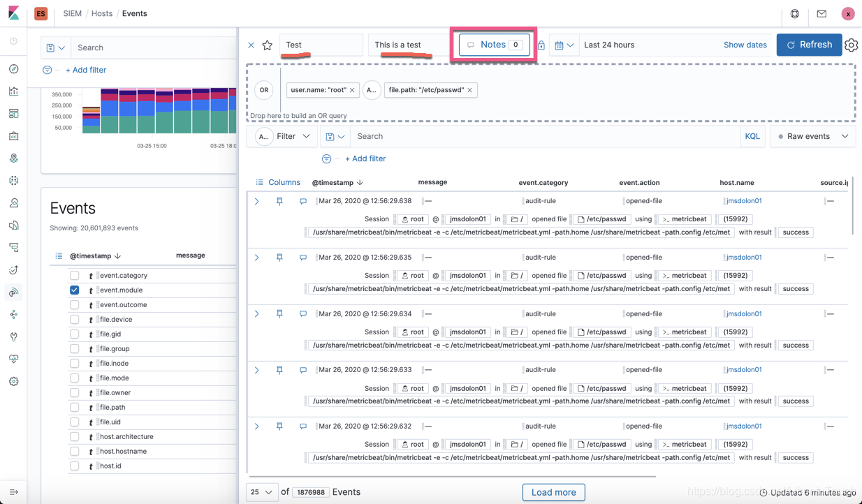Image resolution: width=862 pixels, height=504 pixels.
Task: Add note to event 12:56:29.632
Action: (x=303, y=427)
